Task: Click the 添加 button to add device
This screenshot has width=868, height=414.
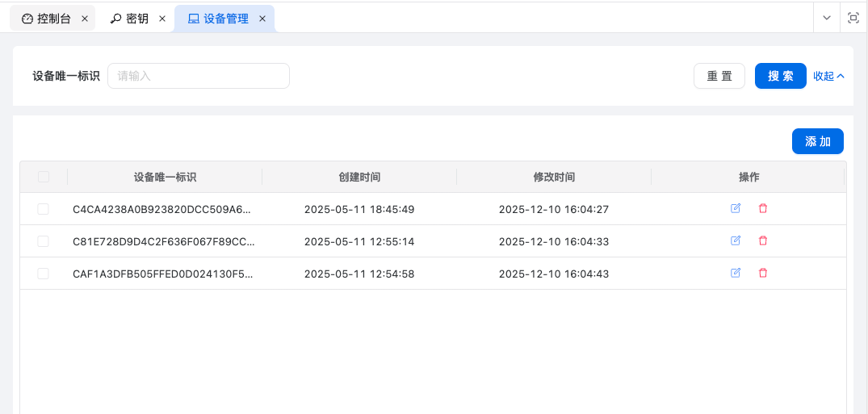Action: 817,141
